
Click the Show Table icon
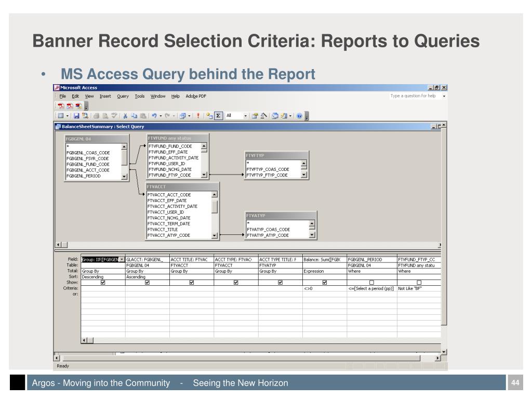click(209, 116)
